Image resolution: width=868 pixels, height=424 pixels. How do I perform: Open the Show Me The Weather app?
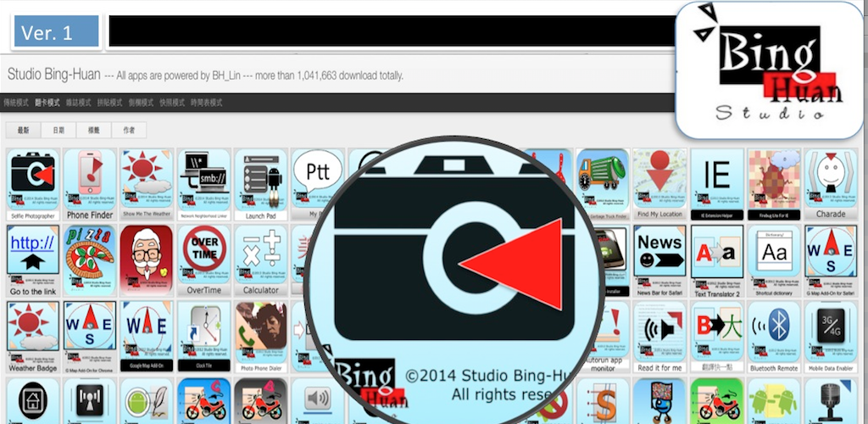pyautogui.click(x=147, y=184)
